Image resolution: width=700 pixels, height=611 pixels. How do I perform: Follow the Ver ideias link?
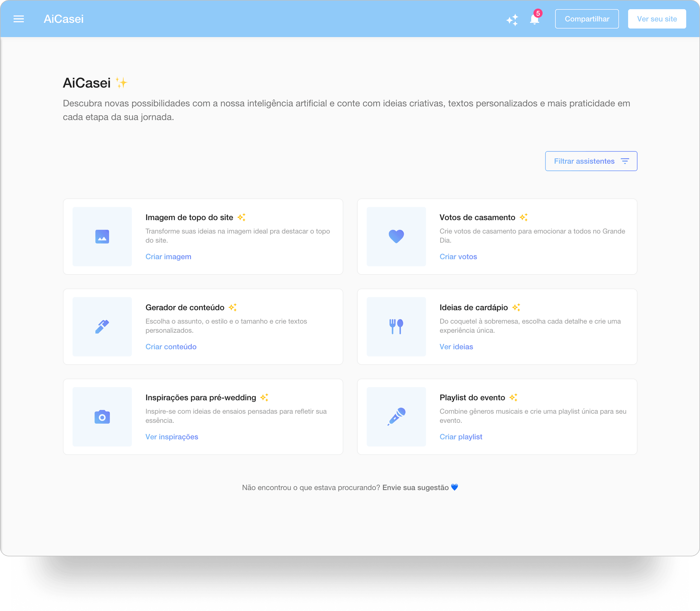point(456,347)
